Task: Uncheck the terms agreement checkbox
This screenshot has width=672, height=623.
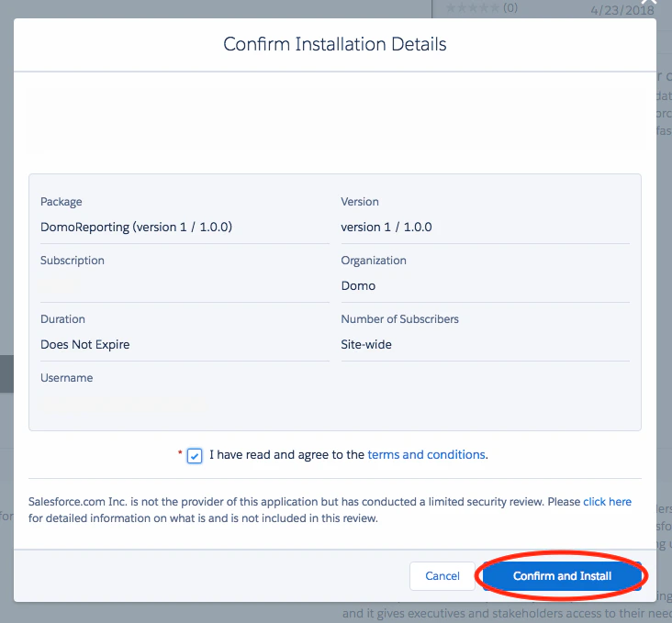Action: 195,456
